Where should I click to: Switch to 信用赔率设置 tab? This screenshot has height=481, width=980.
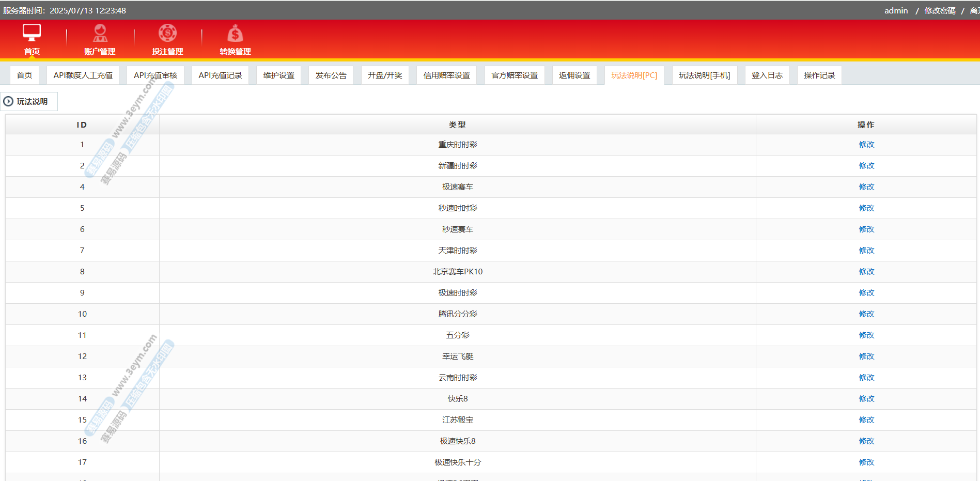[446, 75]
